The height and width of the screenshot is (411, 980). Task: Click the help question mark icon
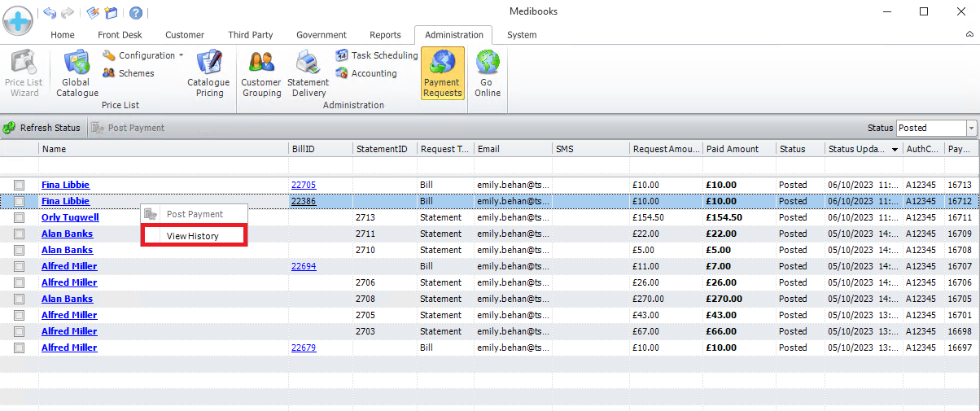136,13
